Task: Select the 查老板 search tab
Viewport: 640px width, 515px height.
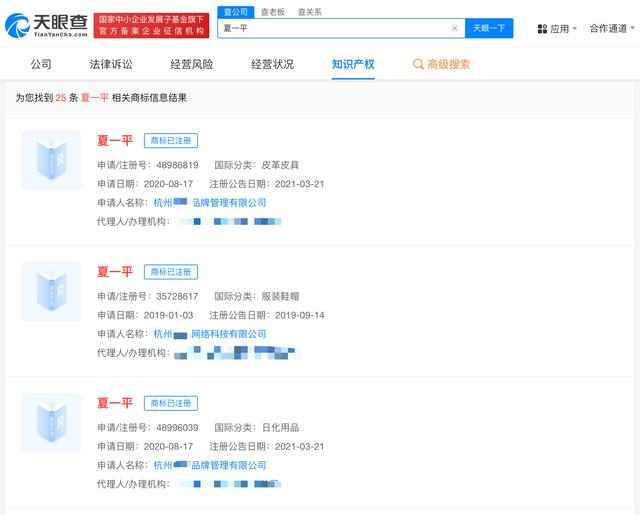Action: (x=272, y=12)
